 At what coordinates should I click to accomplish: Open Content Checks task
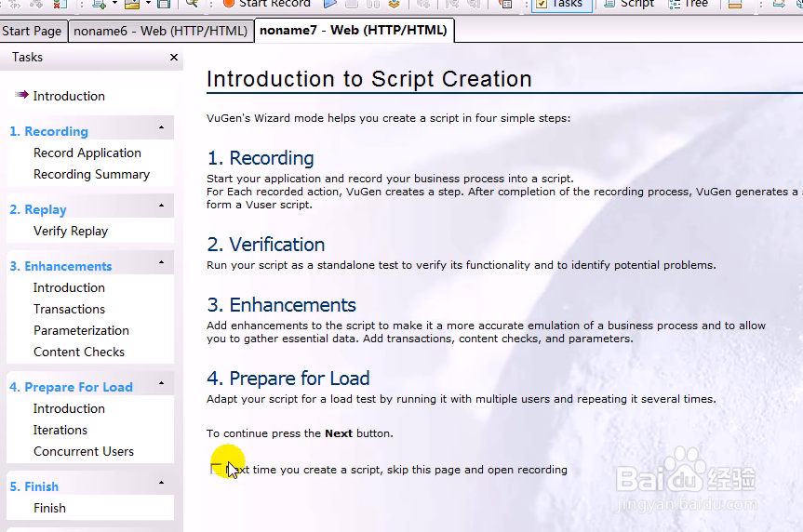pos(79,352)
